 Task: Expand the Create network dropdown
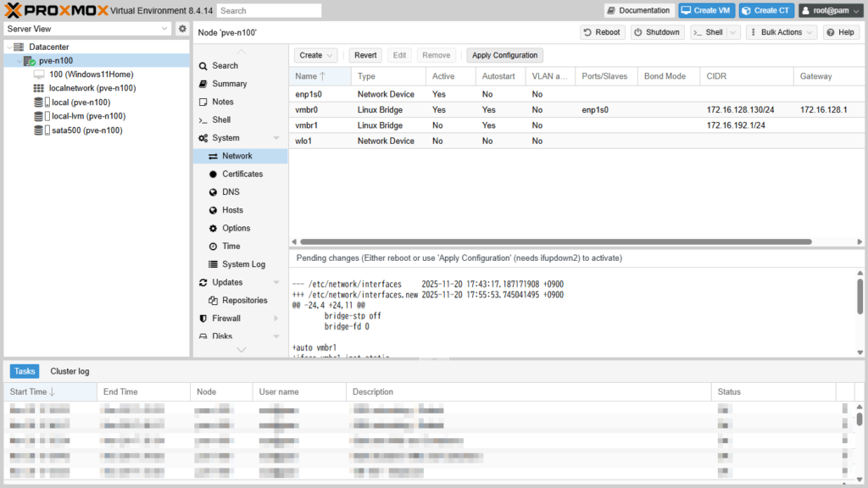point(315,55)
